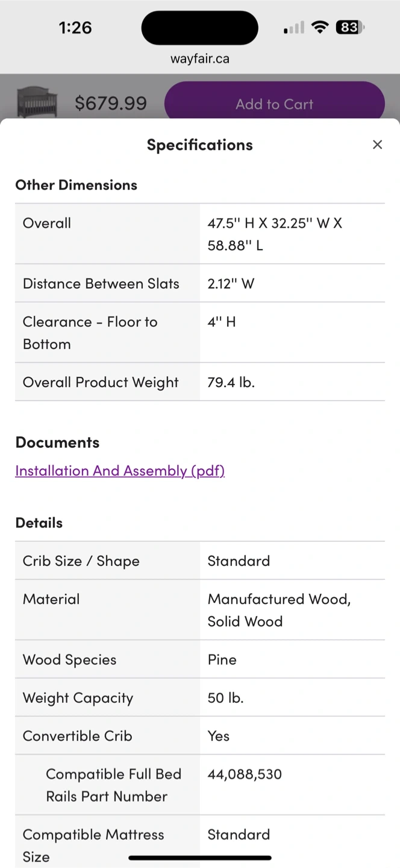Tap the Weight Capacity row

pos(199,698)
